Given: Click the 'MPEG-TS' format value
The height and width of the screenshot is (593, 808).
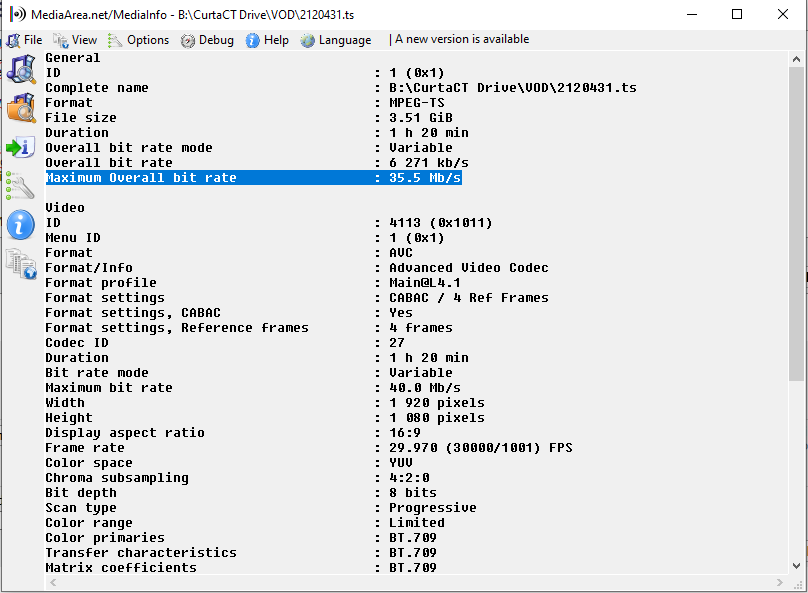Looking at the screenshot, I should pyautogui.click(x=416, y=103).
